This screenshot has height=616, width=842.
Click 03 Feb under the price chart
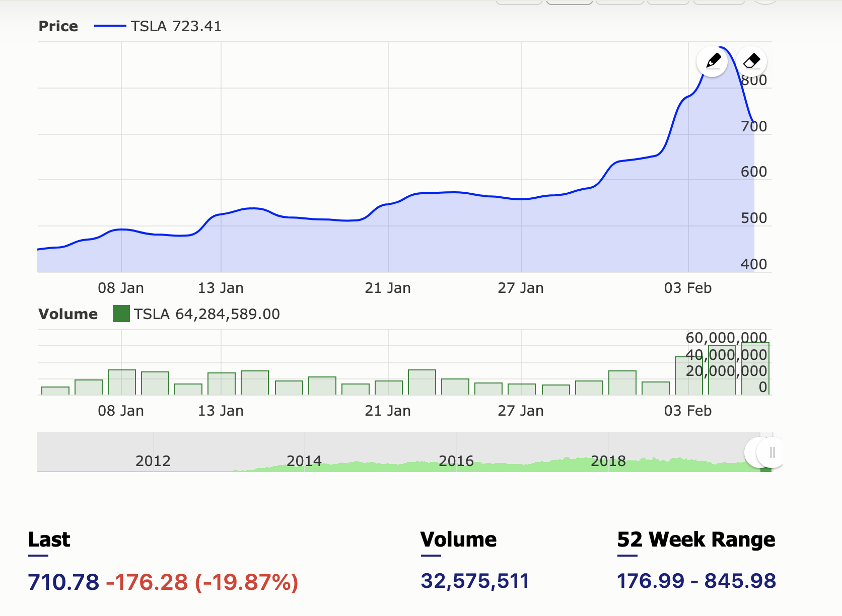click(x=688, y=288)
